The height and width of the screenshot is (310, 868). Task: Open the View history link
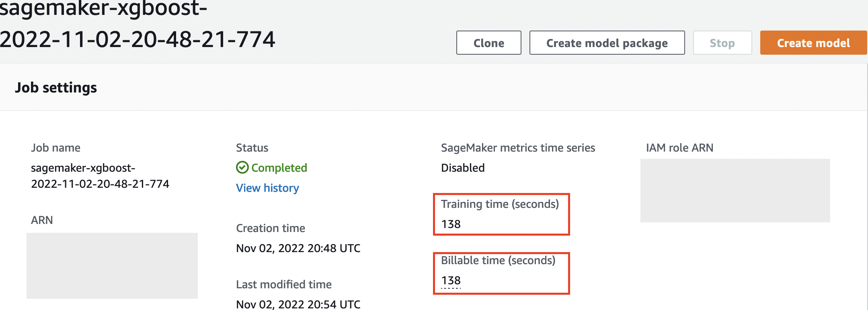point(267,188)
